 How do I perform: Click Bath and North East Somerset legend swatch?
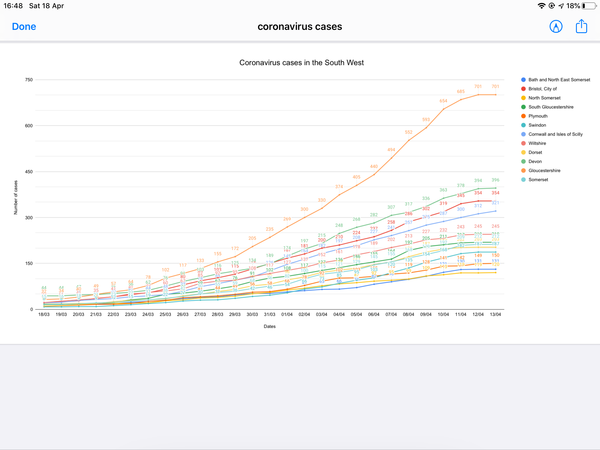pos(523,80)
